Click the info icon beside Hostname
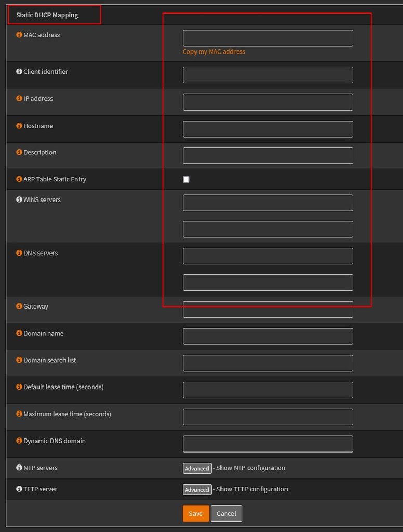The height and width of the screenshot is (532, 403). click(x=19, y=126)
